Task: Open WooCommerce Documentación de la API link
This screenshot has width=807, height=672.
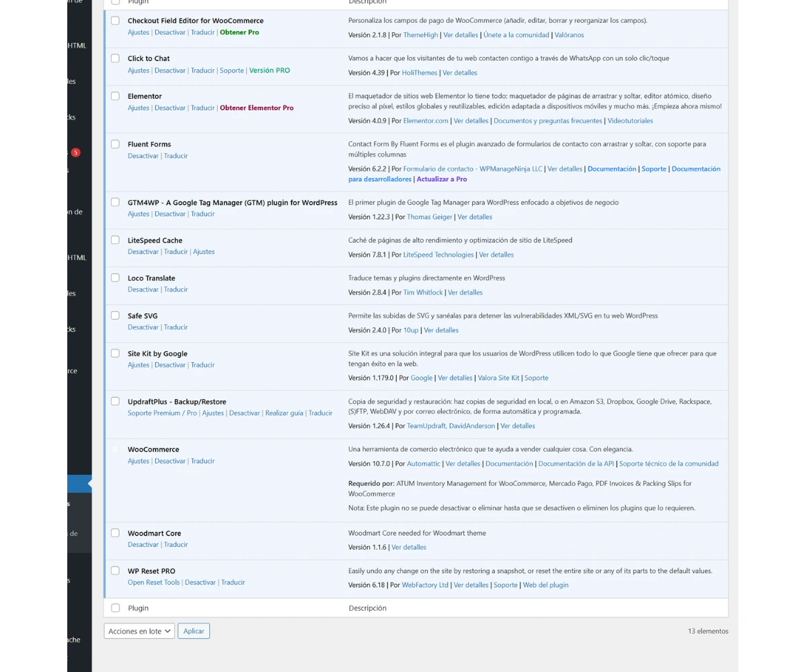Action: pos(576,464)
